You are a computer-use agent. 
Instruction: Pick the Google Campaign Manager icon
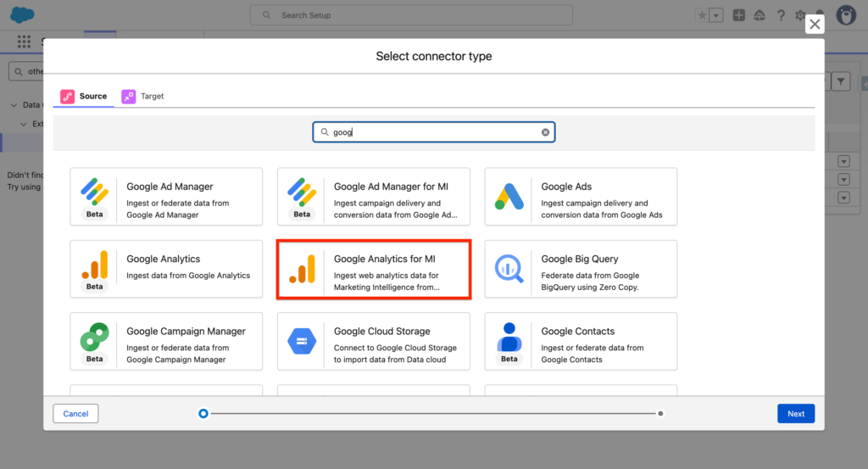pyautogui.click(x=94, y=337)
